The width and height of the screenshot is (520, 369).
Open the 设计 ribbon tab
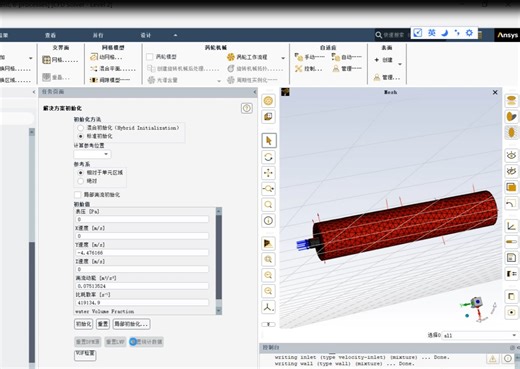click(x=146, y=35)
